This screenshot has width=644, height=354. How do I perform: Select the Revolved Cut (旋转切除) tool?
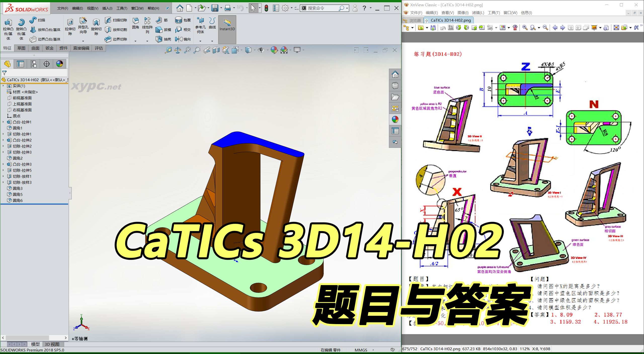click(96, 27)
